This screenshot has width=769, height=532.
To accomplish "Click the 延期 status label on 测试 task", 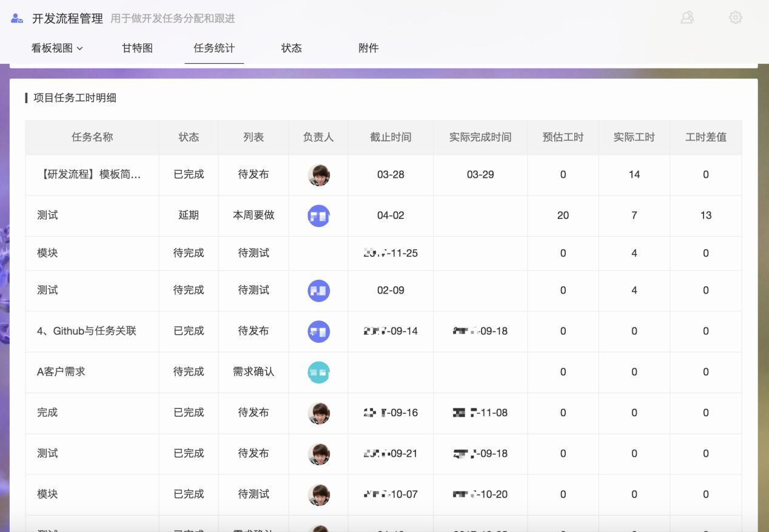I will pyautogui.click(x=188, y=215).
